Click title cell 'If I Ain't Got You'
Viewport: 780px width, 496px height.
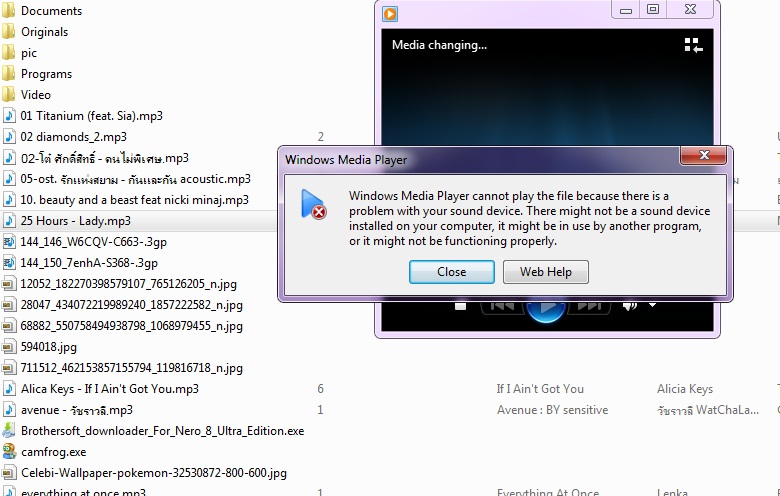(x=540, y=389)
